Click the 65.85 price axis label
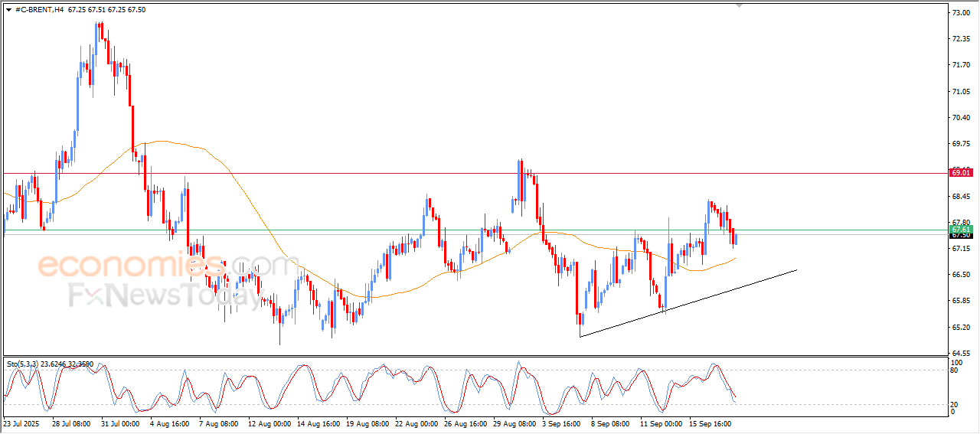 click(961, 301)
